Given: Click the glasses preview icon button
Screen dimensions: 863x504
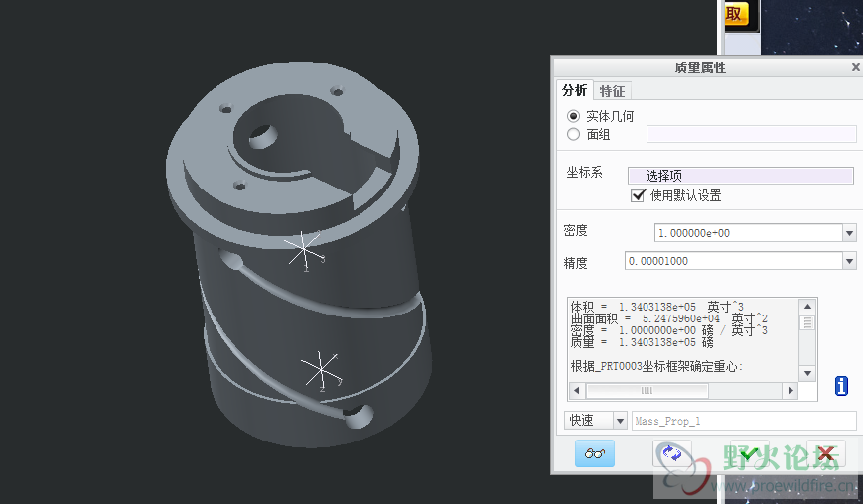Looking at the screenshot, I should coord(595,453).
